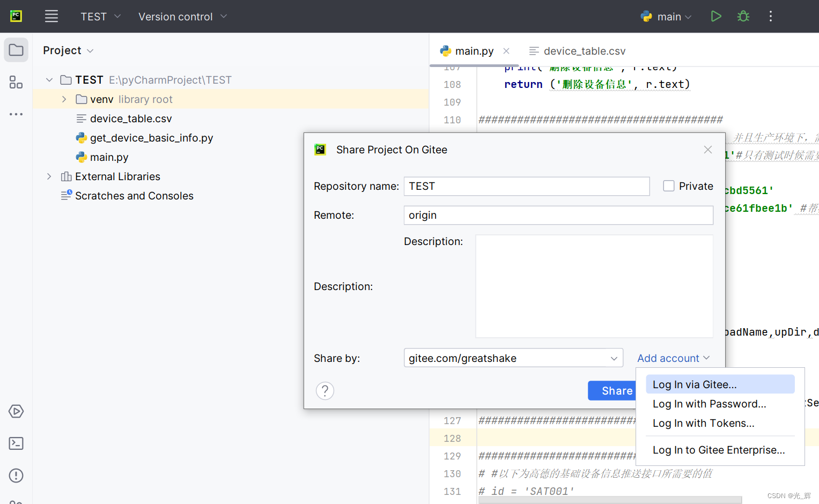Select the venv library root row
Image resolution: width=819 pixels, height=504 pixels.
click(231, 99)
